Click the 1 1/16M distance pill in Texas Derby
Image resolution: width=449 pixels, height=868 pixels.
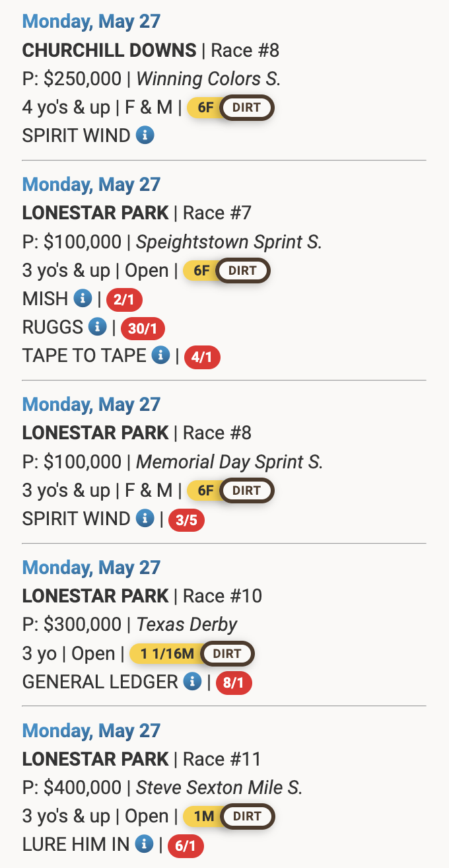pyautogui.click(x=168, y=654)
